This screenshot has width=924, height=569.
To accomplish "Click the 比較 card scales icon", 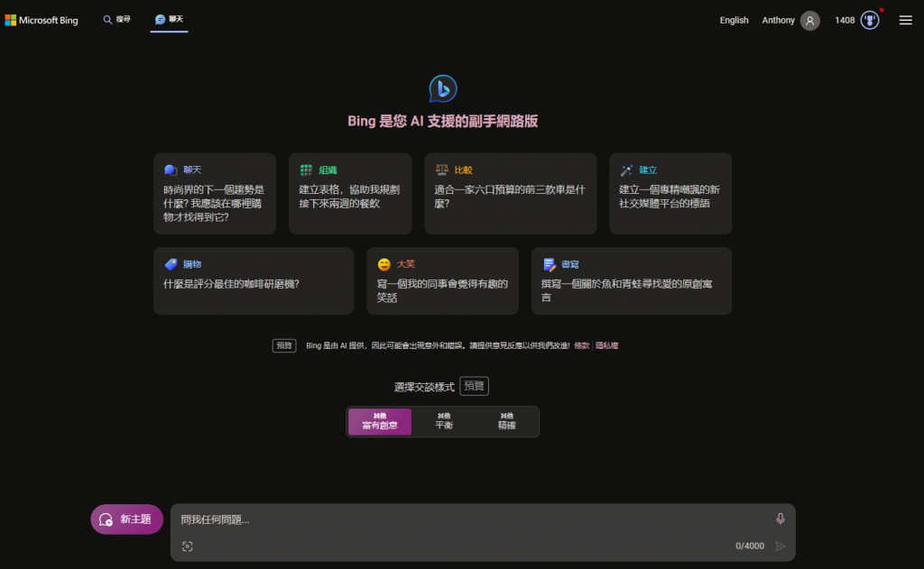I will tap(441, 170).
